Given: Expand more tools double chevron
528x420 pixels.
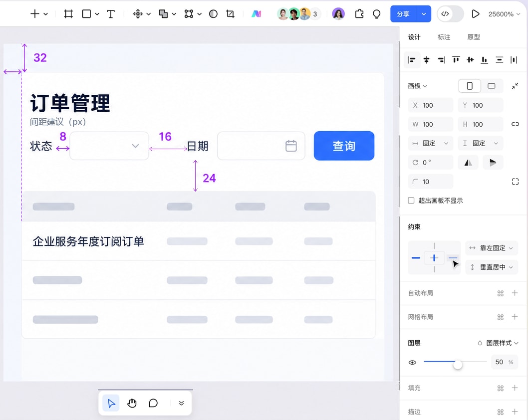Looking at the screenshot, I should (x=181, y=403).
